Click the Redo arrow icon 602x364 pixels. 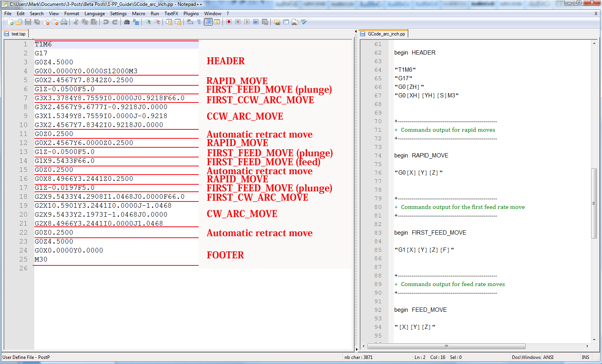[115, 22]
